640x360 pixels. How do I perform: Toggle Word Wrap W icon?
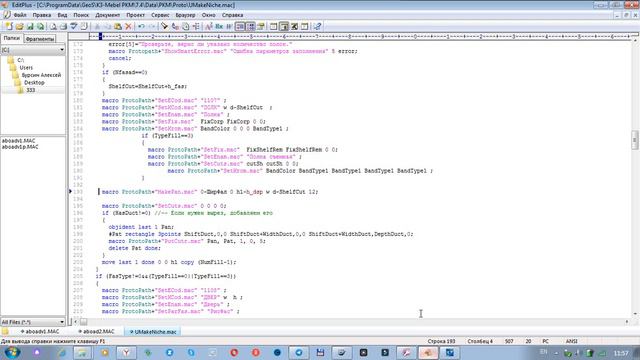pos(229,26)
